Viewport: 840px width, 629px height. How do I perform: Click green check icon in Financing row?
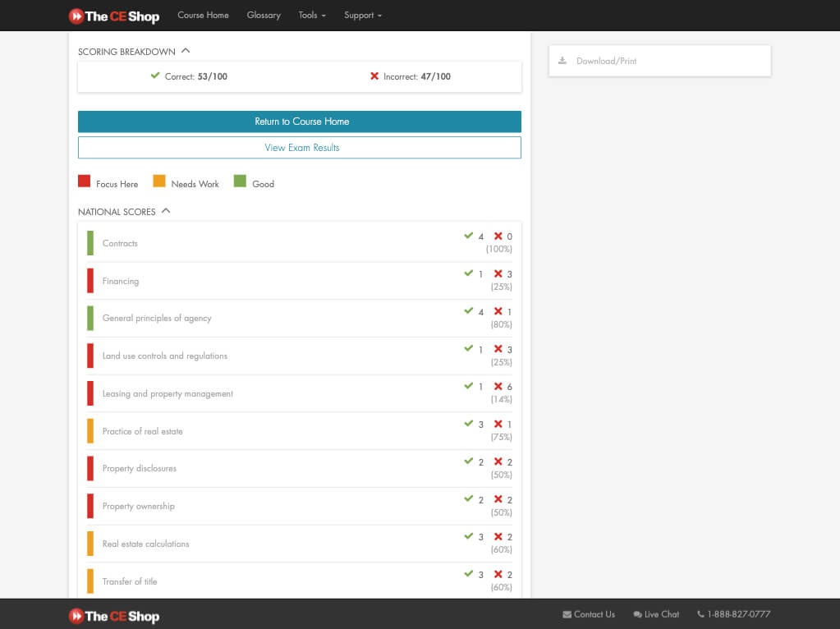click(x=469, y=273)
